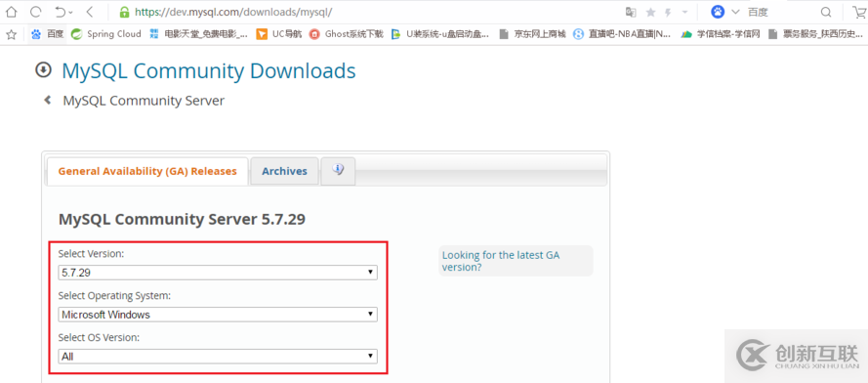This screenshot has height=383, width=868.
Task: Click the Select OS Version label
Action: (x=99, y=337)
